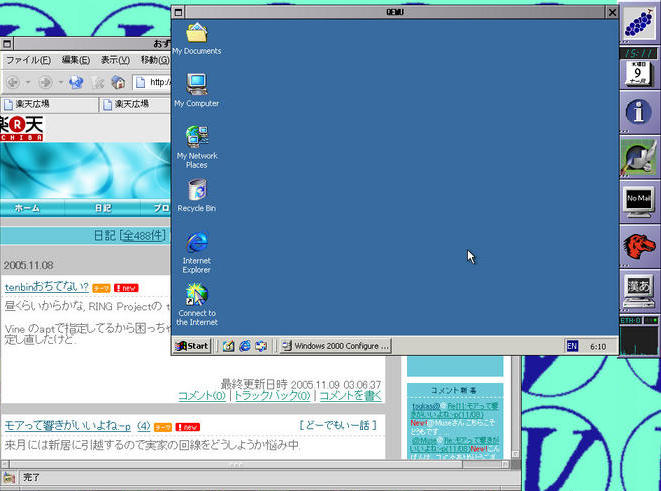Launch Mozilla from the red dragon dock icon

pyautogui.click(x=638, y=244)
